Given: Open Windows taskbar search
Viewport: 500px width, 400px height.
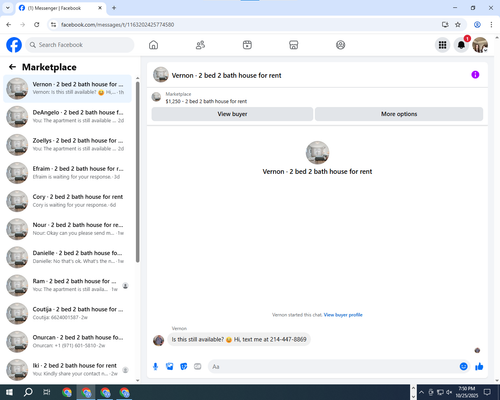Looking at the screenshot, I should (x=28, y=392).
